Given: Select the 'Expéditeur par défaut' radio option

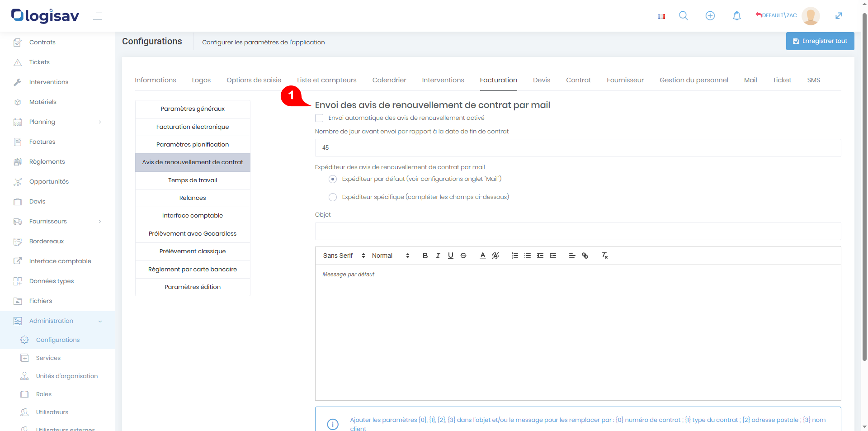Looking at the screenshot, I should (x=333, y=179).
